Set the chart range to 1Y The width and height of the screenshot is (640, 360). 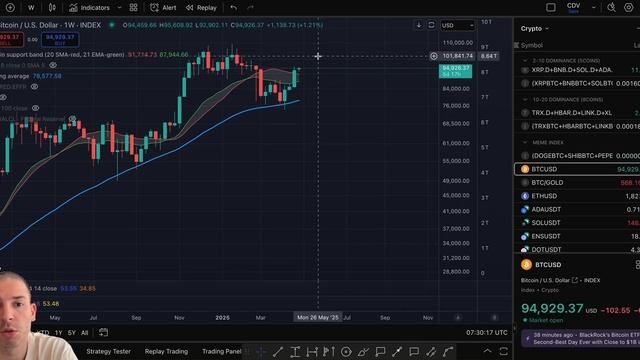point(58,333)
